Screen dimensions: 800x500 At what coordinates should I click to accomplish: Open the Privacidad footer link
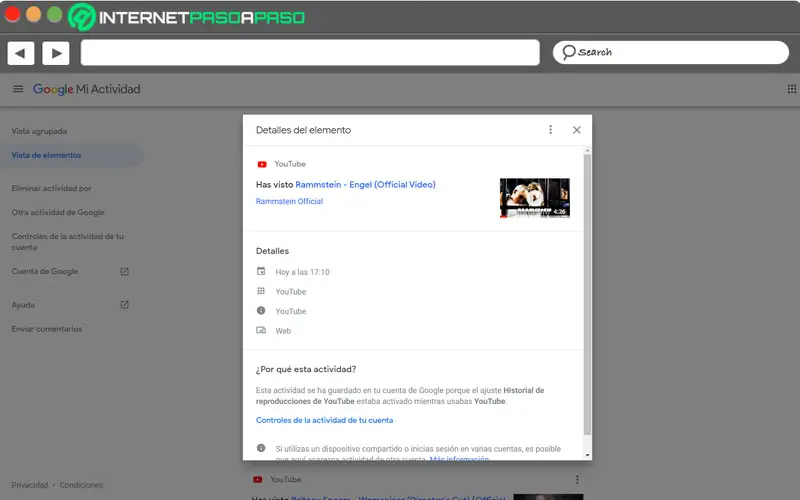pyautogui.click(x=30, y=485)
